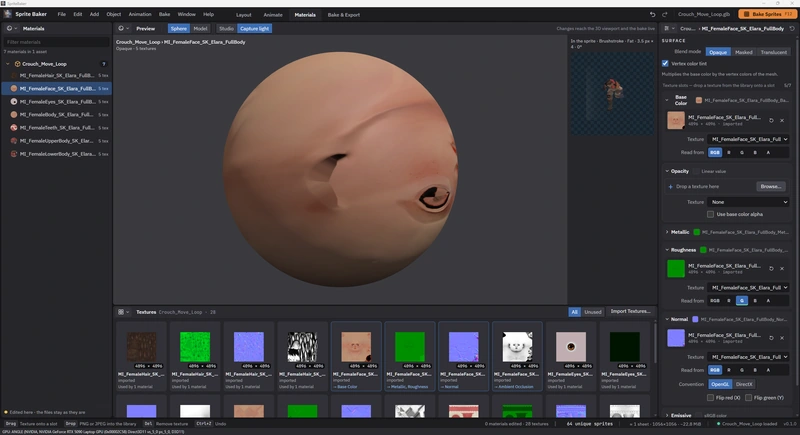800x435 pixels.
Task: Show Unused textures filter
Action: point(592,312)
